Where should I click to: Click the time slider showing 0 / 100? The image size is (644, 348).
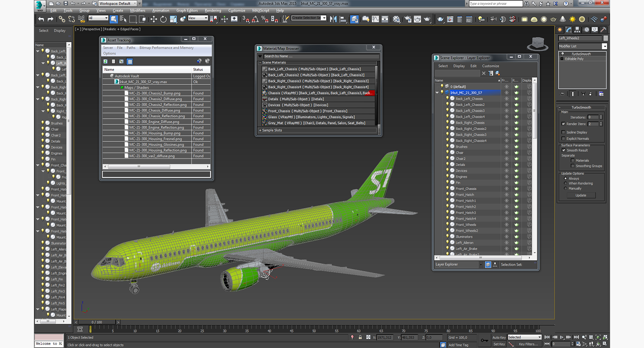pos(97,322)
